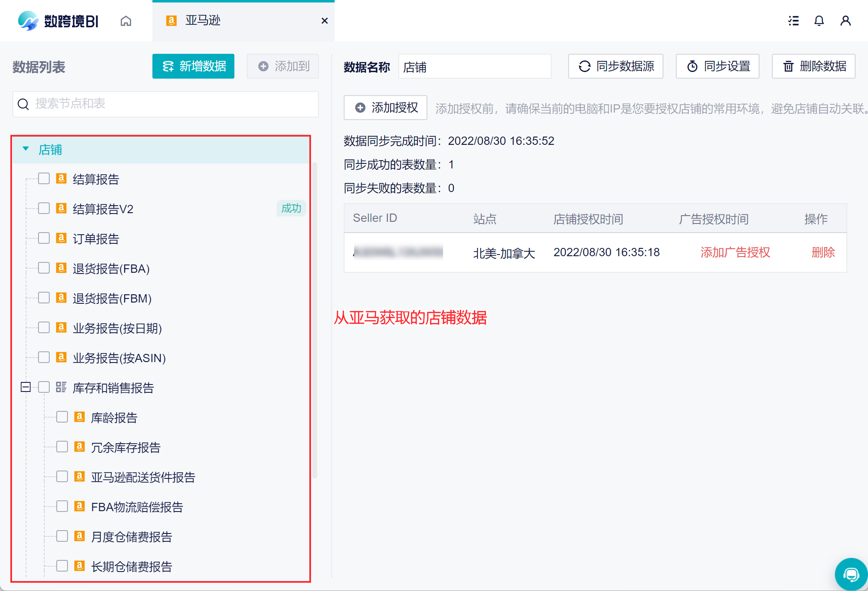Collapse the 店铺 tree node

point(26,149)
